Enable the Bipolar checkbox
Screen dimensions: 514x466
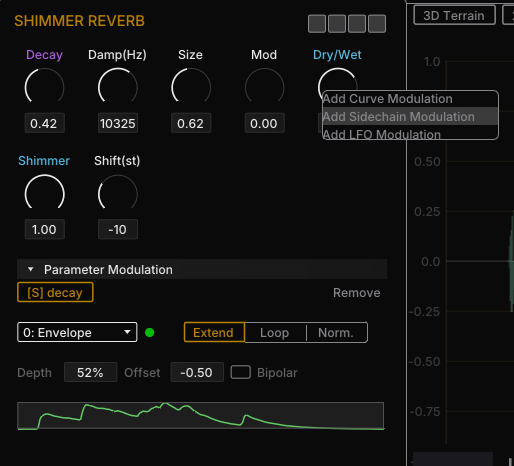pyautogui.click(x=241, y=372)
